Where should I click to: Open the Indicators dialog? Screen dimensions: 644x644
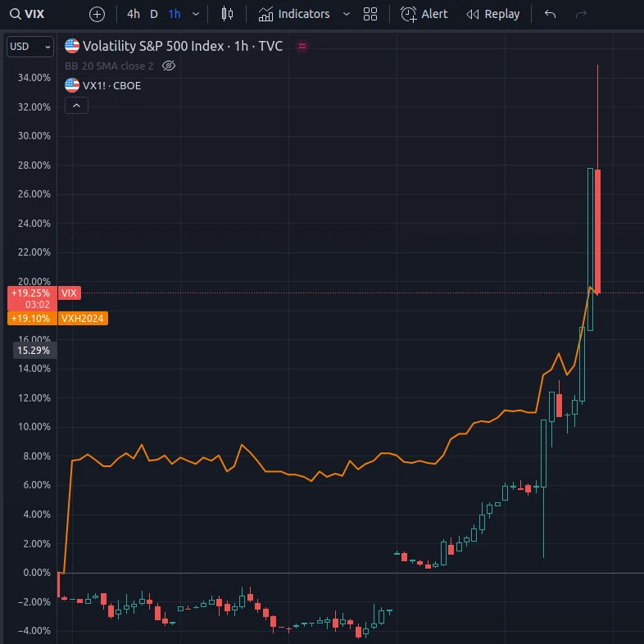pos(294,14)
